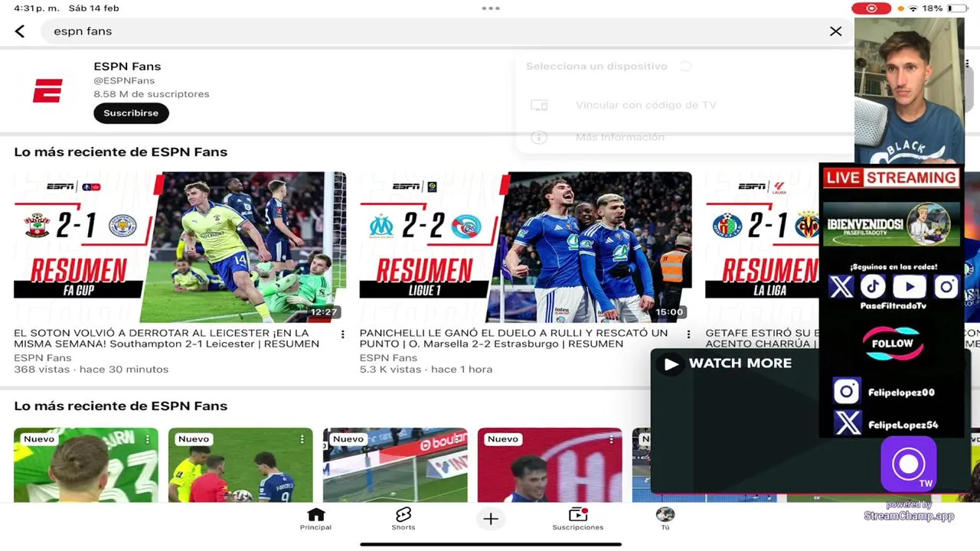Open 'EL SOTON VOLVIÓ A DERROTAR' video title
The image size is (980, 551).
[x=167, y=338]
